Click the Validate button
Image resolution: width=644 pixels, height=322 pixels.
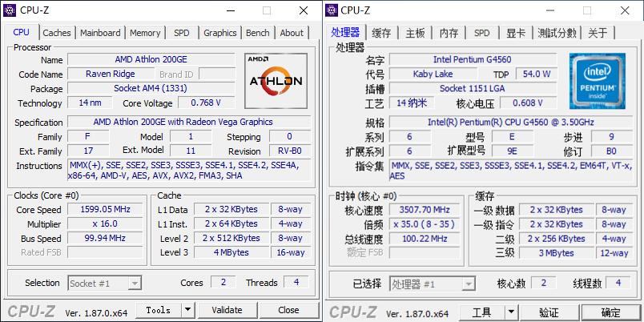tap(227, 311)
